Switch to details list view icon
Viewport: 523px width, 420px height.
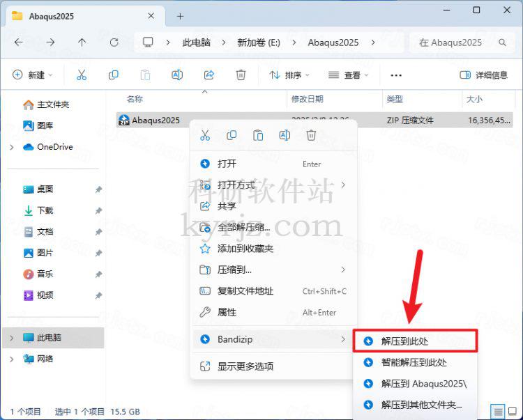point(498,412)
